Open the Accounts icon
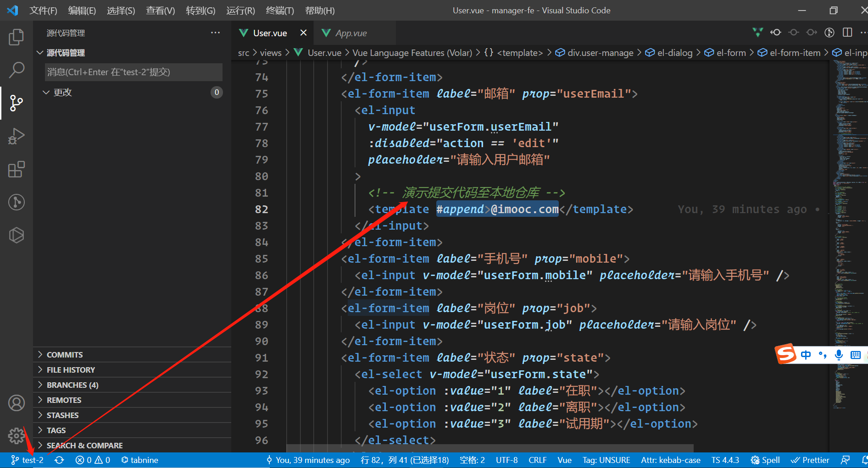868x468 pixels. (17, 403)
